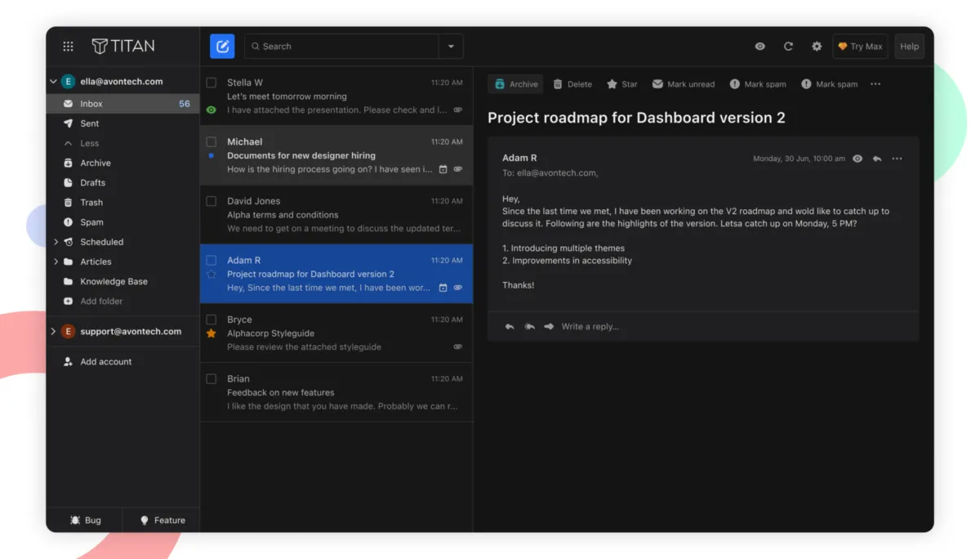Select the checkbox beside David Jones email

212,201
